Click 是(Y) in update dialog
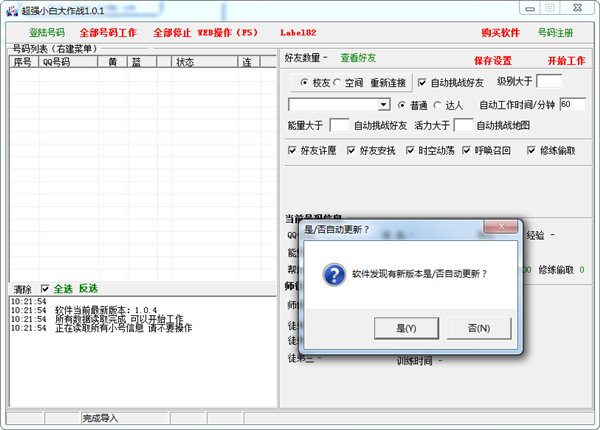The image size is (600, 430). 406,328
